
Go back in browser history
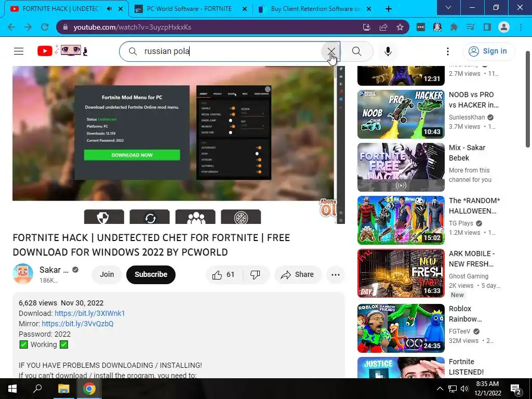pos(11,27)
